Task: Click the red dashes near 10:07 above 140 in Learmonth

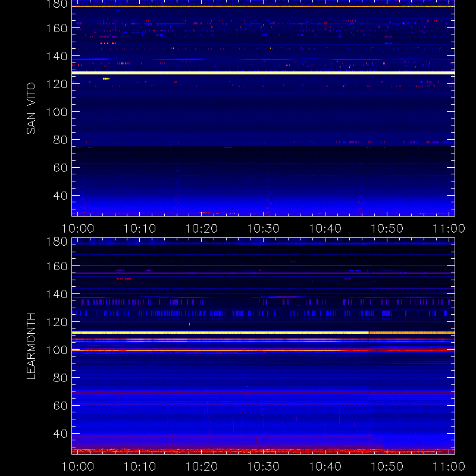Action: pyautogui.click(x=124, y=278)
